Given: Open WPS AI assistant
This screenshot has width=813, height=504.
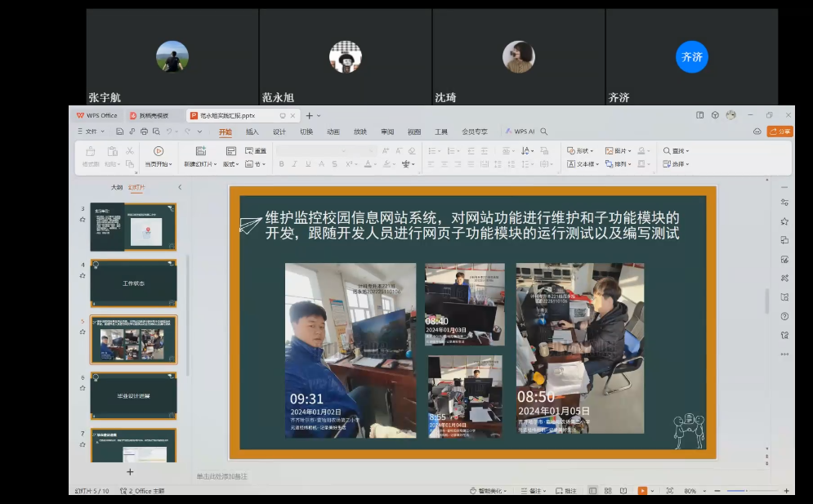Looking at the screenshot, I should tap(520, 132).
